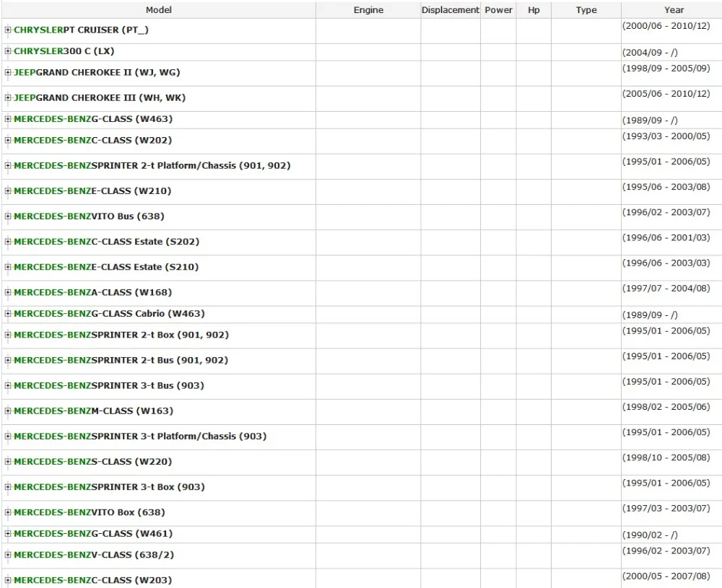Click year range (1998/10 - 2005/08)

[666, 457]
